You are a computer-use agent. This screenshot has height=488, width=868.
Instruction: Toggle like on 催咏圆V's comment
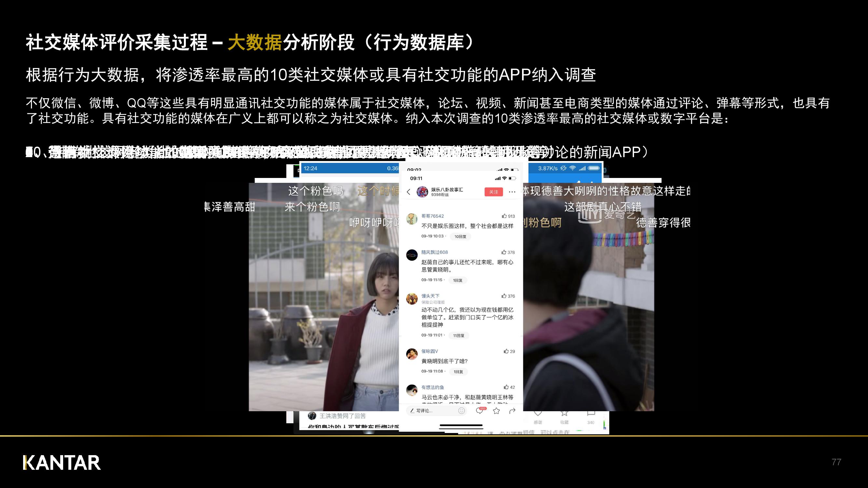coord(506,351)
